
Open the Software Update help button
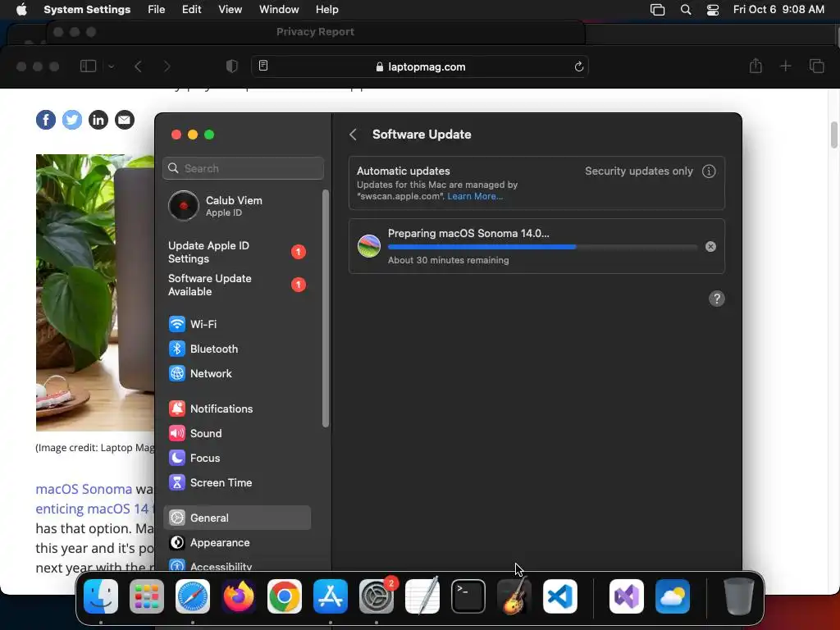point(717,299)
